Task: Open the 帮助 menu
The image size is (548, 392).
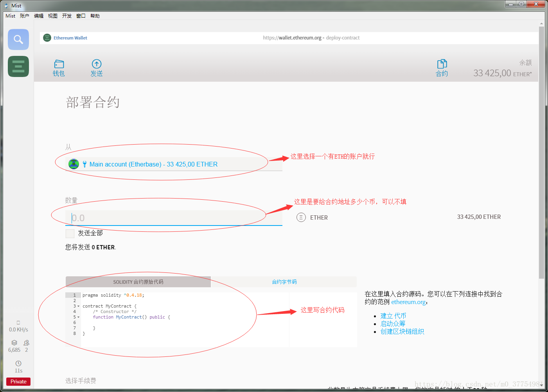Action: pyautogui.click(x=95, y=16)
